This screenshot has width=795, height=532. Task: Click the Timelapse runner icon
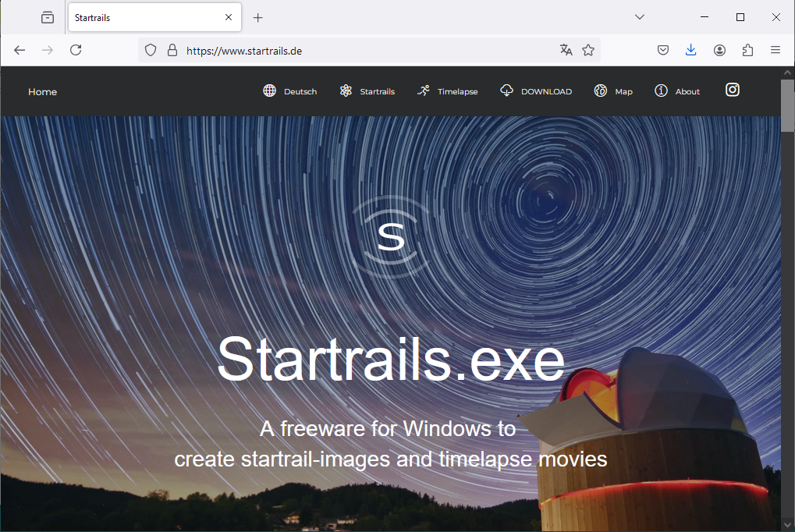(424, 90)
